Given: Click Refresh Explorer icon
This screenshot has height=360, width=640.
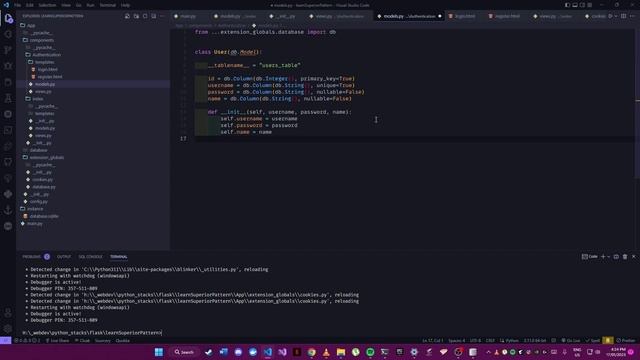Looking at the screenshot, I should tap(145, 16).
